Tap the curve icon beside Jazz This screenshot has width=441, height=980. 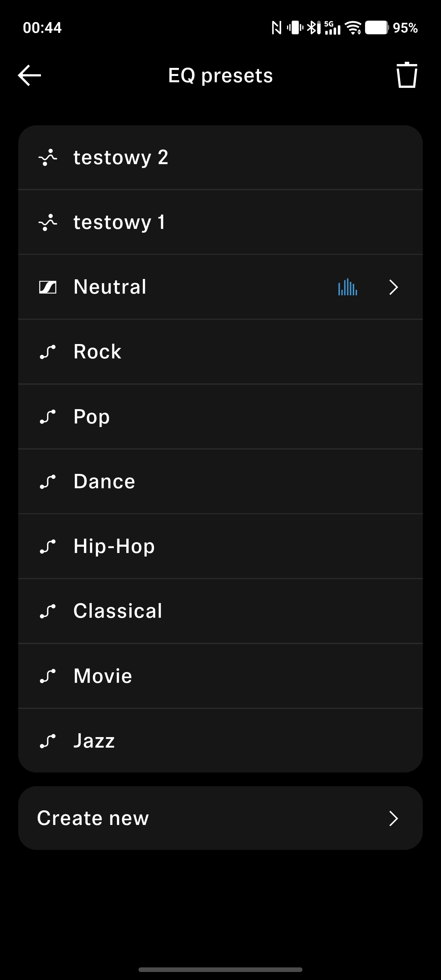[x=48, y=741]
